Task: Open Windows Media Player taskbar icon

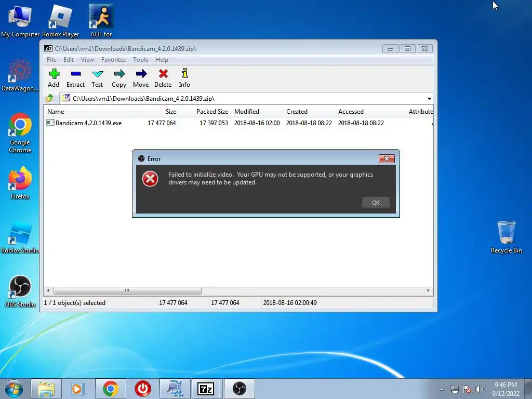Action: click(x=78, y=389)
